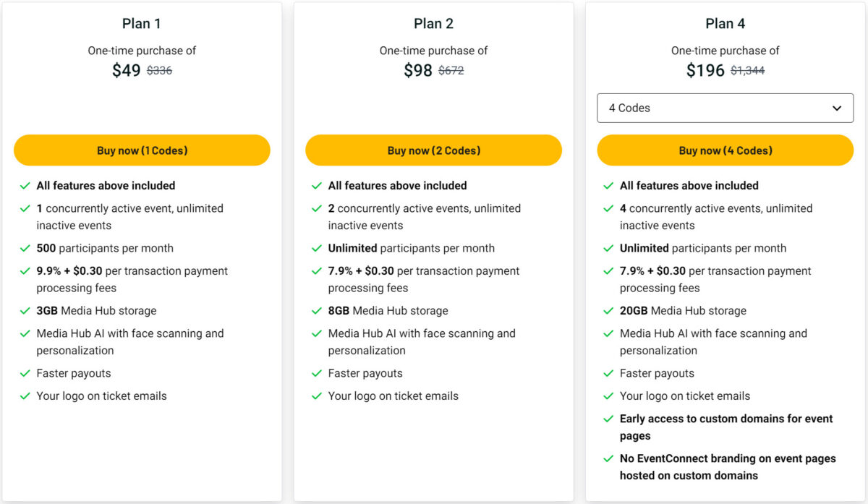Click the check beside "Unlimited participants per month" in Plan 2

[316, 247]
